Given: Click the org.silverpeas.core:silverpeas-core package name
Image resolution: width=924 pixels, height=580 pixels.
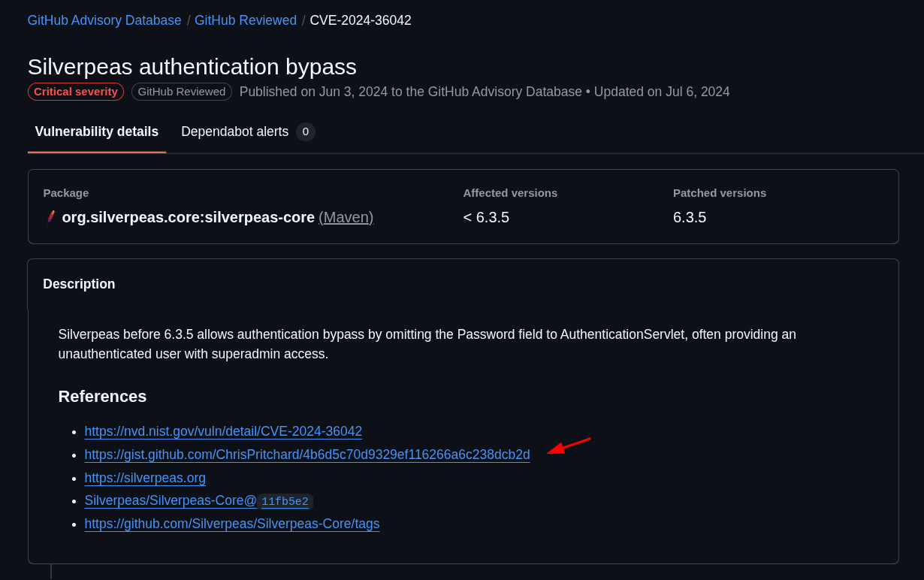Looking at the screenshot, I should [x=189, y=217].
